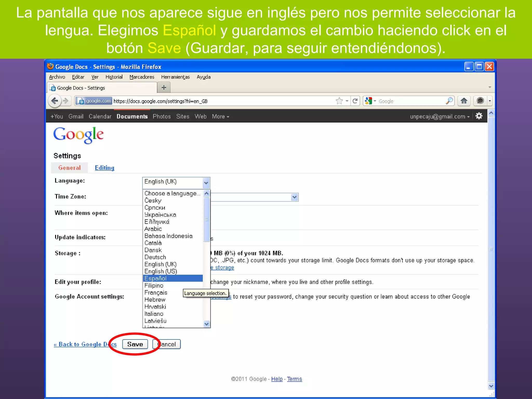Select Arabic in the language list
The width and height of the screenshot is (532, 399).
click(173, 229)
